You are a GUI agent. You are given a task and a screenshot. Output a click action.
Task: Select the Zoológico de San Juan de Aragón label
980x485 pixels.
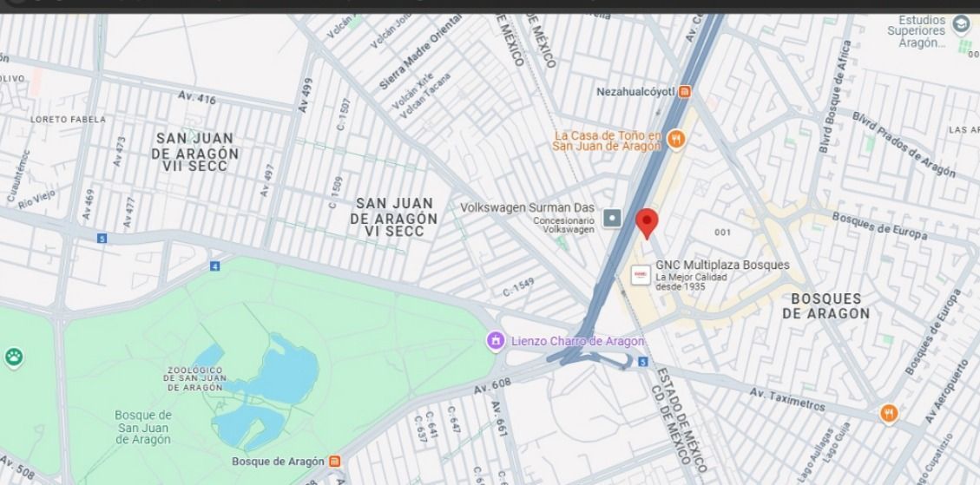click(x=195, y=379)
